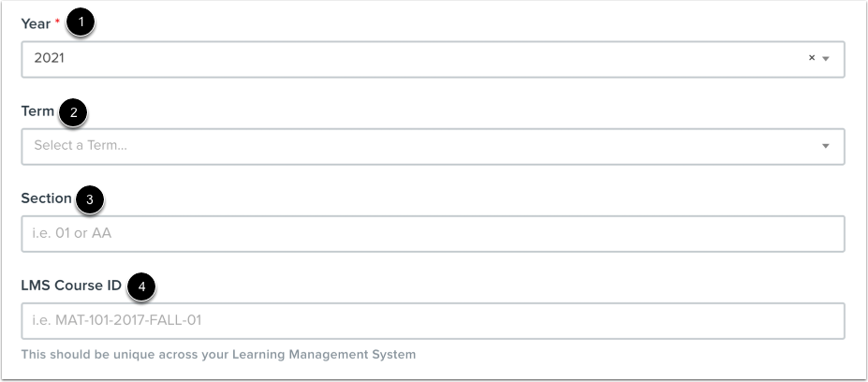Focus the LMS Course ID text box
Screen dimensions: 868x382
click(x=433, y=320)
